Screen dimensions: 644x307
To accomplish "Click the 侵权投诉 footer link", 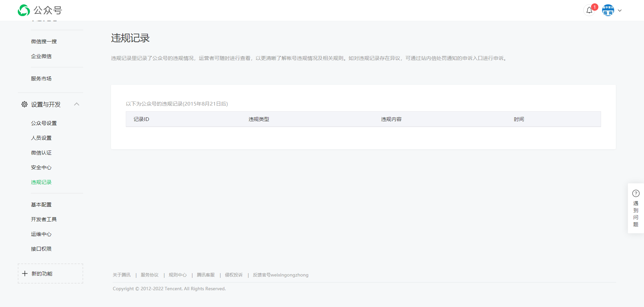I will [233, 275].
